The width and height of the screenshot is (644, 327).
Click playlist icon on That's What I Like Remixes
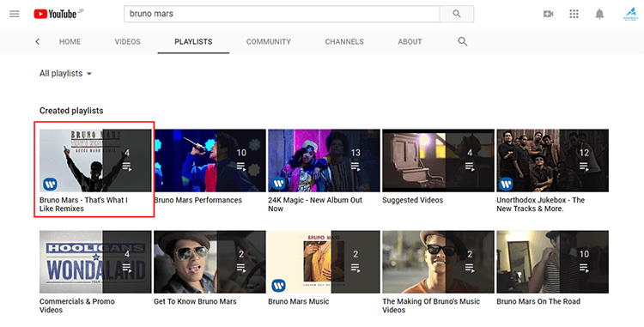(x=127, y=167)
